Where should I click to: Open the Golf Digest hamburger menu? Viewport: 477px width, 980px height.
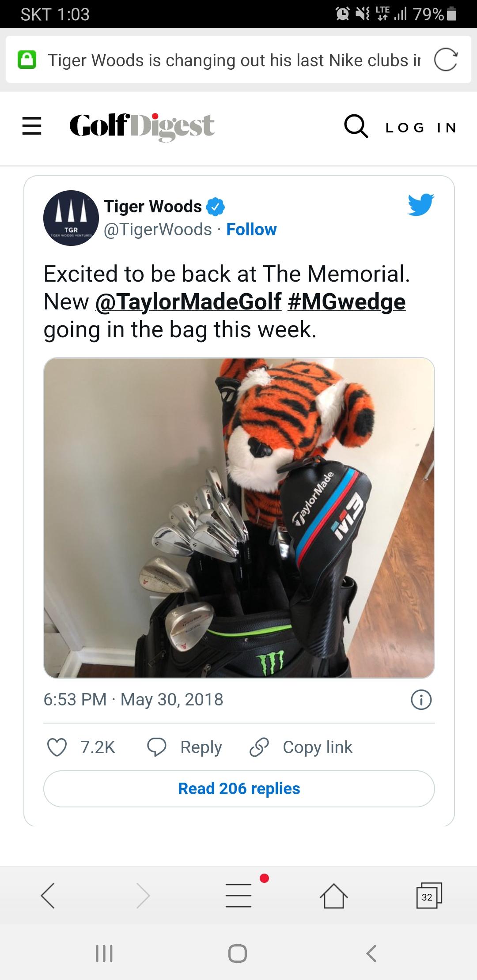32,126
